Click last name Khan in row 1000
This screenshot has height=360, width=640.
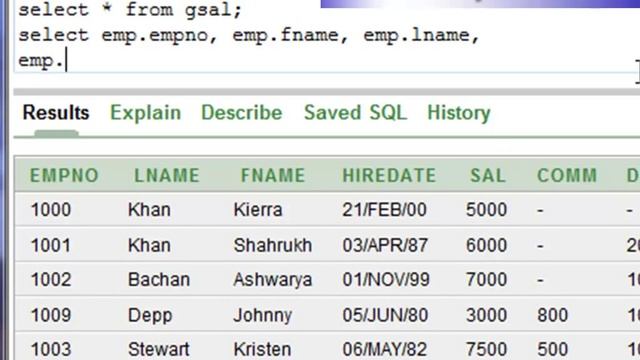[x=149, y=210]
